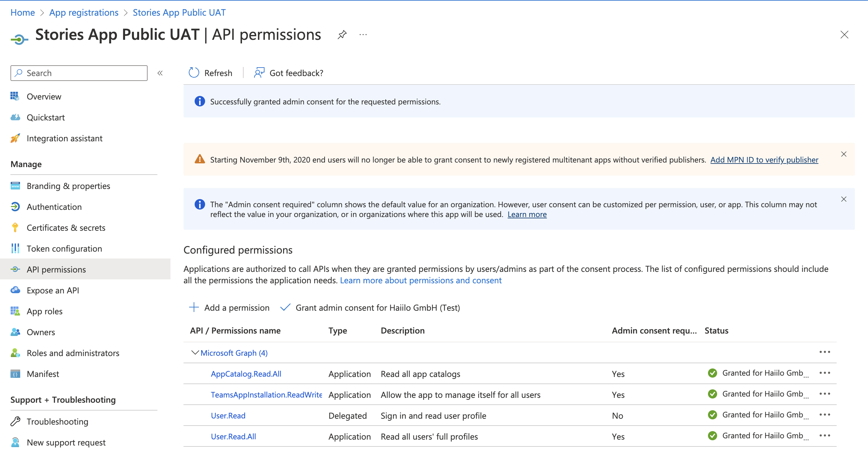
Task: Open Roles and administrators
Action: pos(73,353)
